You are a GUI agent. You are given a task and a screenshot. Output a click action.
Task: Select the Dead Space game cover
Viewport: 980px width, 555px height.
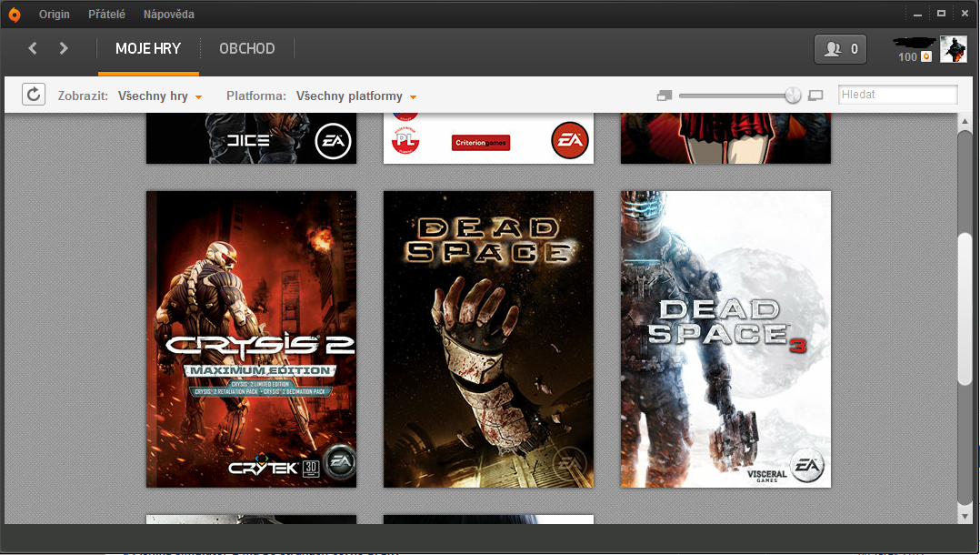(488, 339)
